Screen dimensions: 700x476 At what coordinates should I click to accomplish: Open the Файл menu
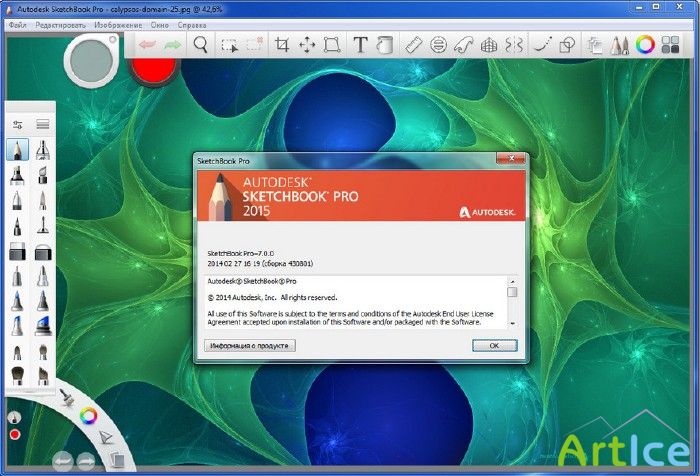[x=17, y=25]
